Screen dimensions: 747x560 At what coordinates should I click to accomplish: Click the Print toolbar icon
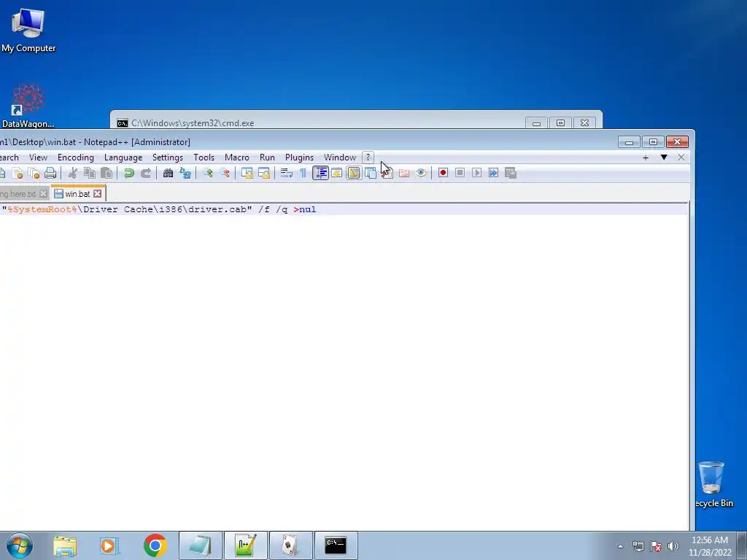[x=50, y=173]
